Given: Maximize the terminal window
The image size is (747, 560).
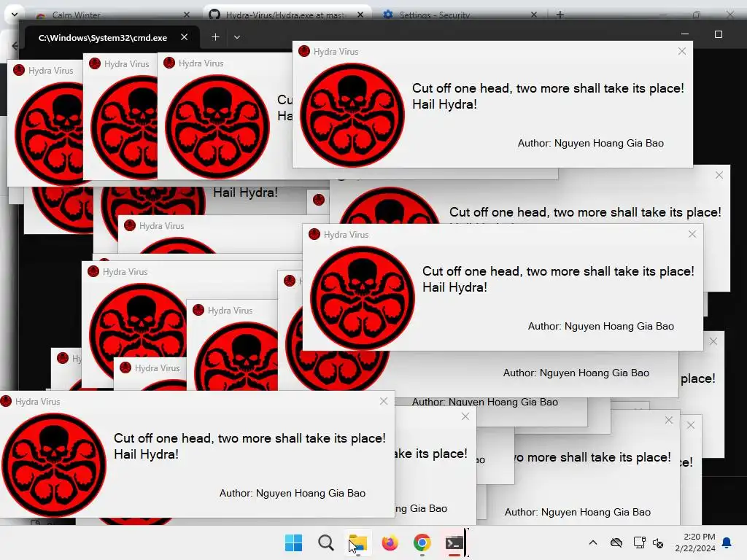Looking at the screenshot, I should click(x=719, y=34).
